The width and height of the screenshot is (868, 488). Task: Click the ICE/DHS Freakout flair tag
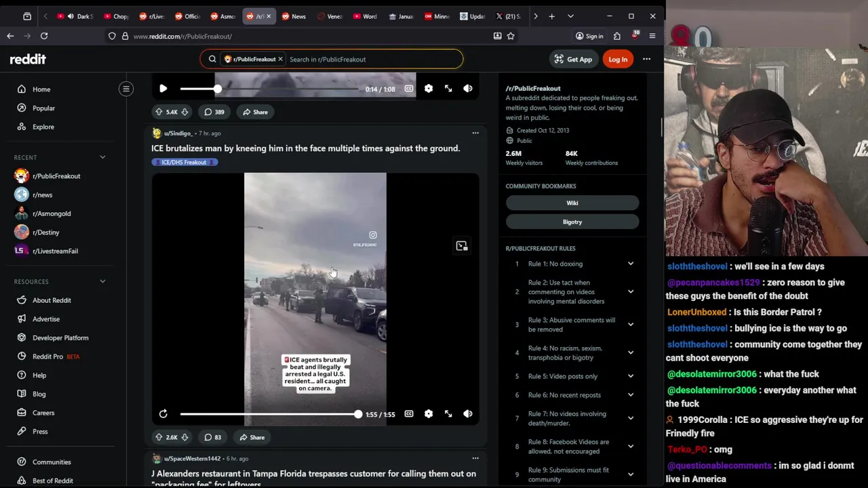click(184, 162)
